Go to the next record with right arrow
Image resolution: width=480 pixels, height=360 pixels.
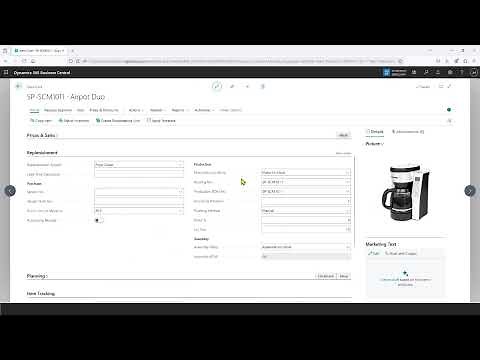point(470,191)
